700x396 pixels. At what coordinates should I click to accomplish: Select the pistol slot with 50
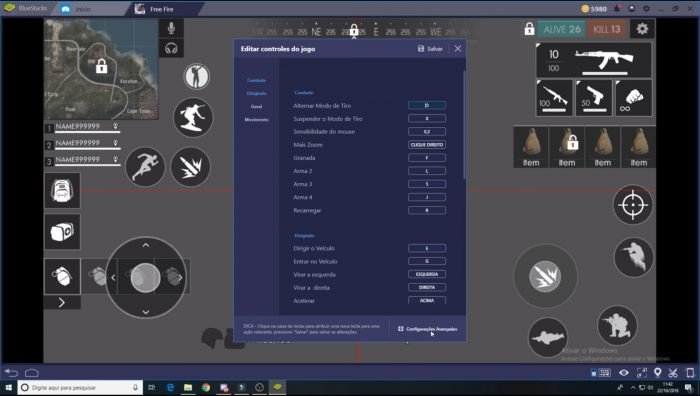click(594, 98)
